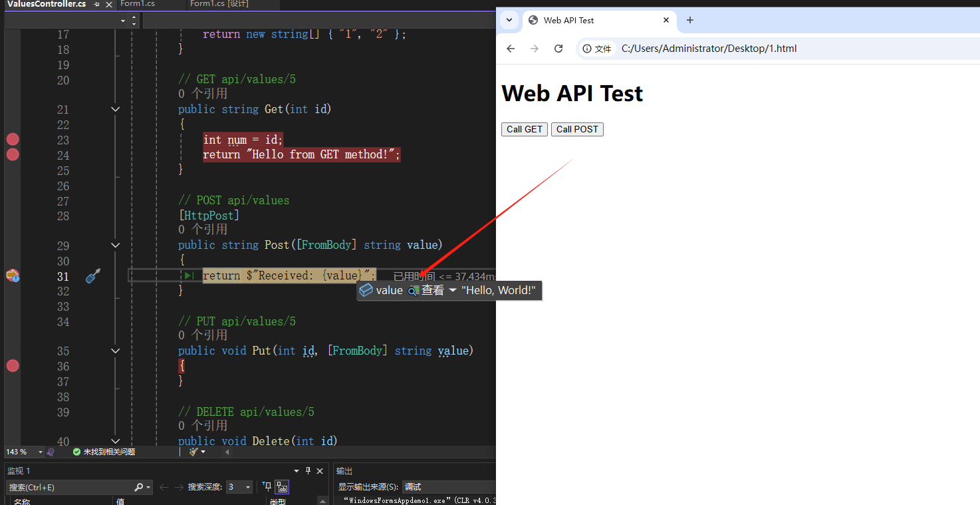
Task: Go back in the browser
Action: 511,49
